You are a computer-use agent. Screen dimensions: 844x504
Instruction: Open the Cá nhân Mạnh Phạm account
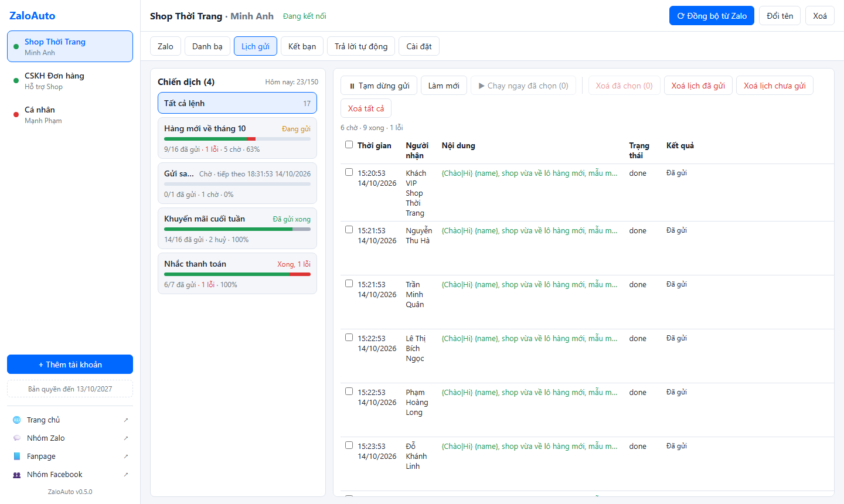70,115
